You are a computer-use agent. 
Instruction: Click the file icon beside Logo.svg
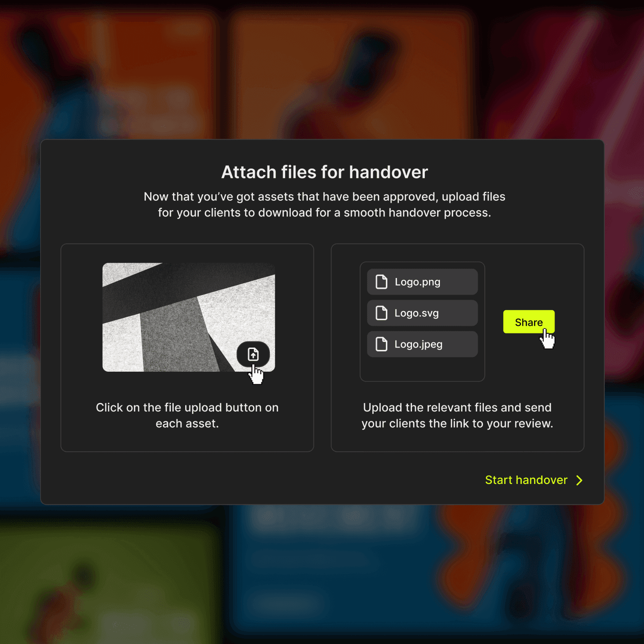pyautogui.click(x=381, y=313)
